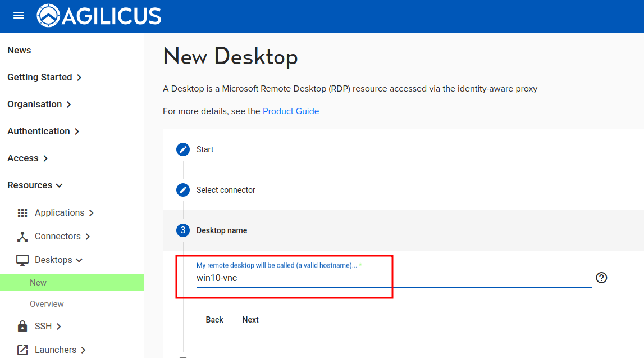Open help tooltip for desktop name
Viewport: 644px width, 358px height.
coord(601,278)
